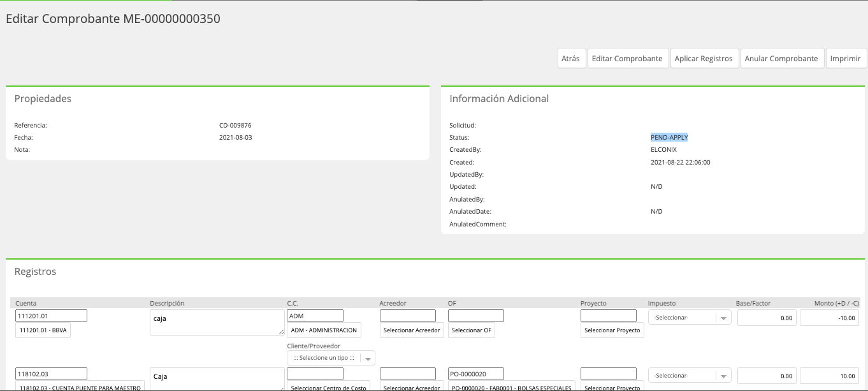Click the "111201.01 - BBVA" account button
Viewport: 868px width, 391px height.
pyautogui.click(x=43, y=330)
